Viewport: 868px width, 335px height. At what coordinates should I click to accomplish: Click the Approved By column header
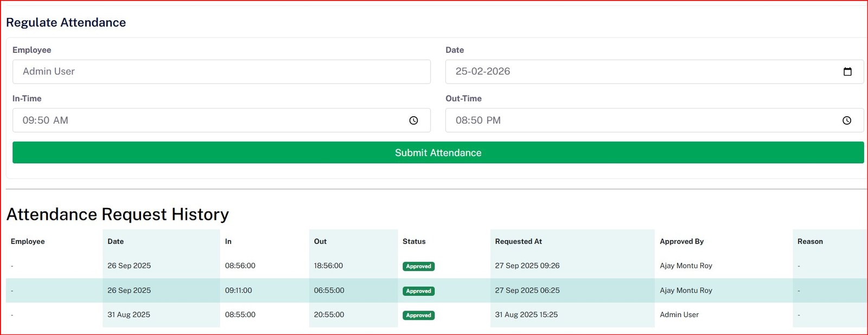point(681,242)
